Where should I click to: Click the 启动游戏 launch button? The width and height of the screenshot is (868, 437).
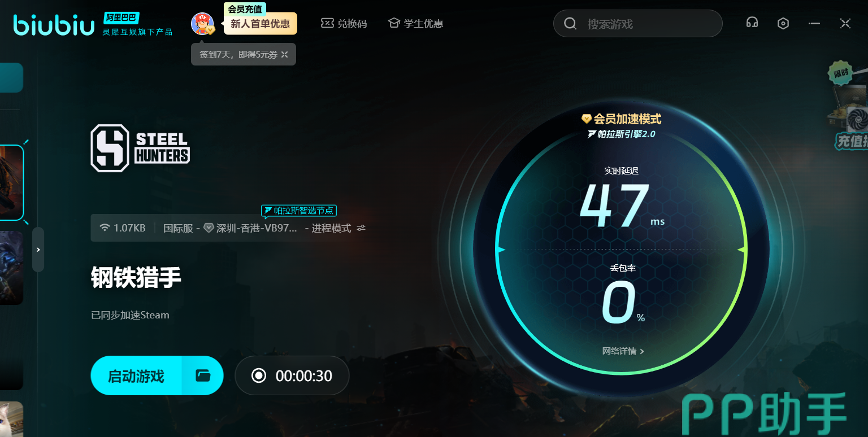tap(136, 375)
